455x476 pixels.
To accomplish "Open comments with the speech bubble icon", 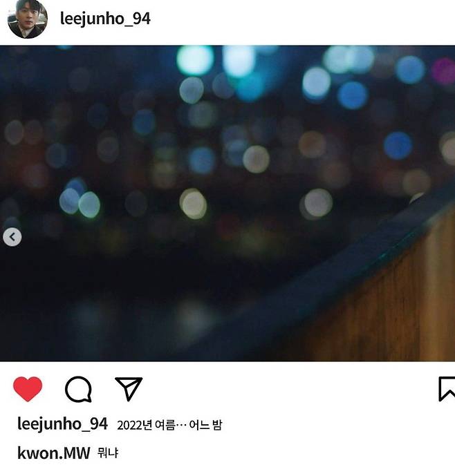I will pyautogui.click(x=78, y=389).
